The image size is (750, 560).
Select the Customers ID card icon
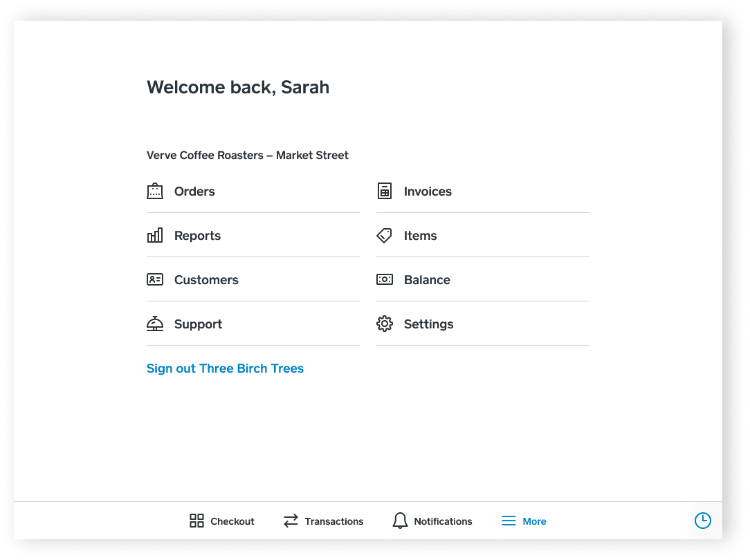(x=155, y=279)
